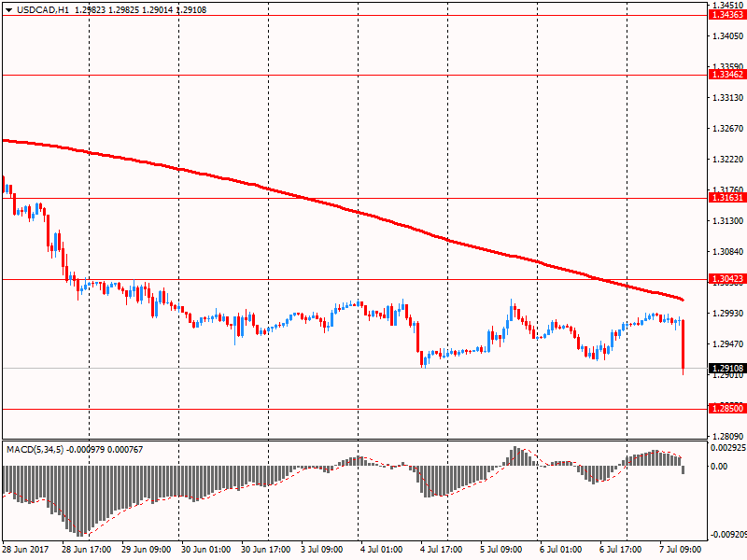Select the 1.34363 red price level label
Screen dimensions: 747x560
(x=727, y=15)
